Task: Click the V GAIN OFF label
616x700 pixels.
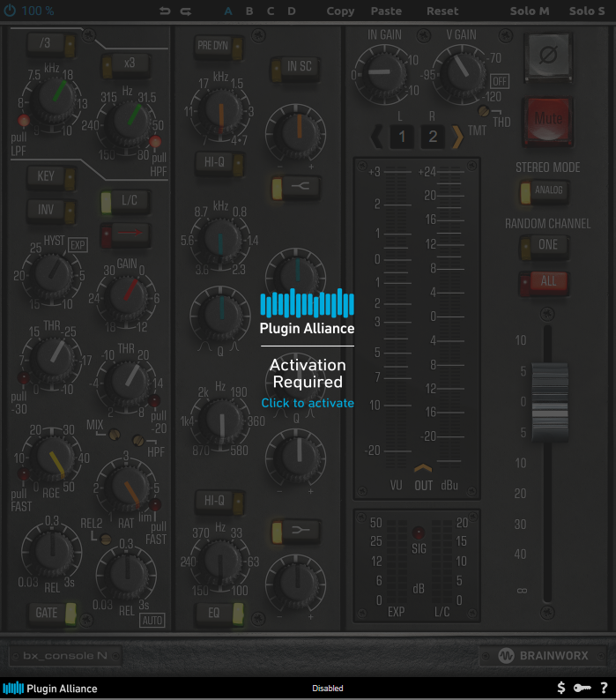Action: (x=500, y=81)
